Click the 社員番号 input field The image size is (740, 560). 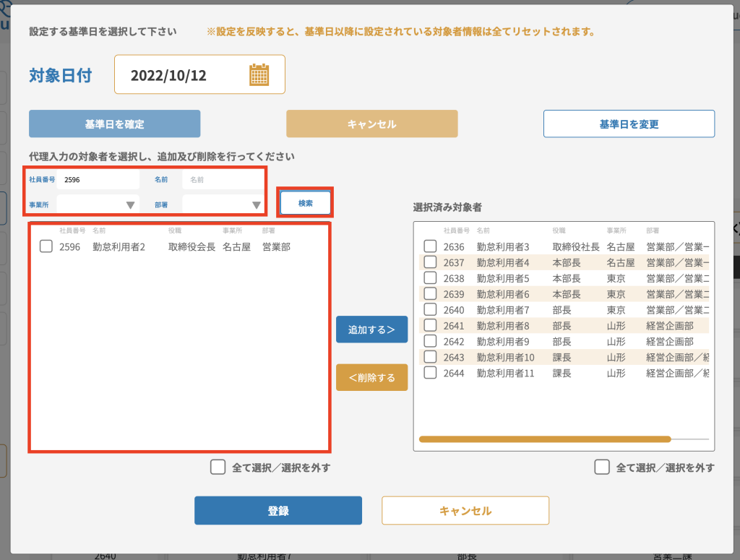pyautogui.click(x=97, y=179)
